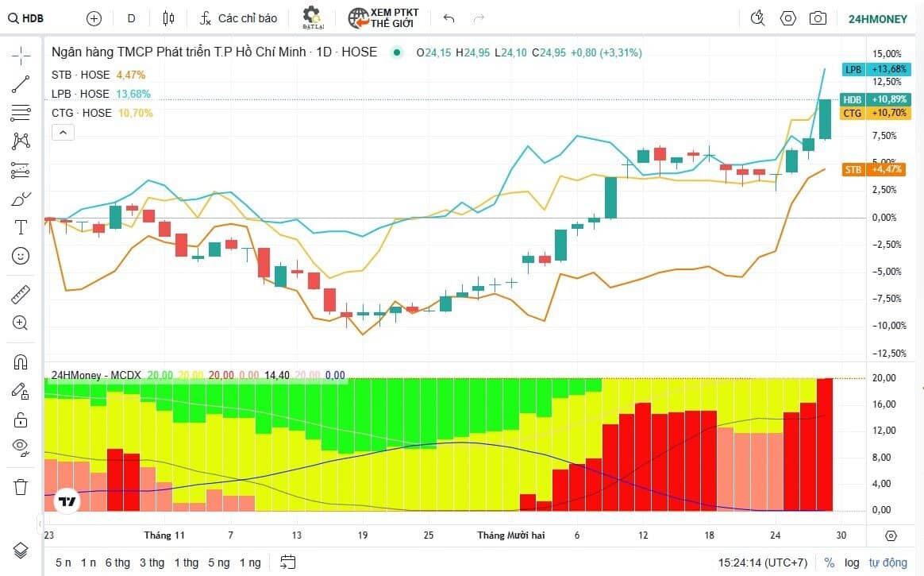This screenshot has width=924, height=576.
Task: Select the horizontal lines Fibonacci tool
Action: pyautogui.click(x=21, y=113)
